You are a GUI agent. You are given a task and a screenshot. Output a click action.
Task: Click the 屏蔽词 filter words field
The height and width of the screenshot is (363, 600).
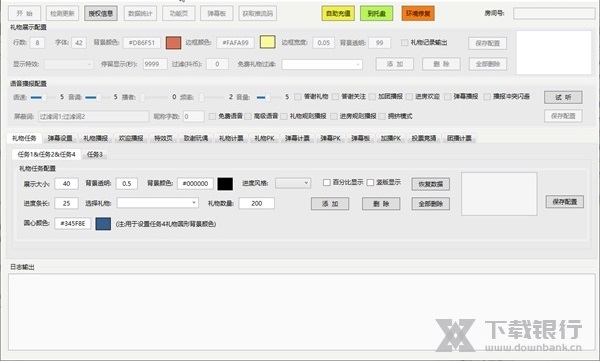[93, 116]
